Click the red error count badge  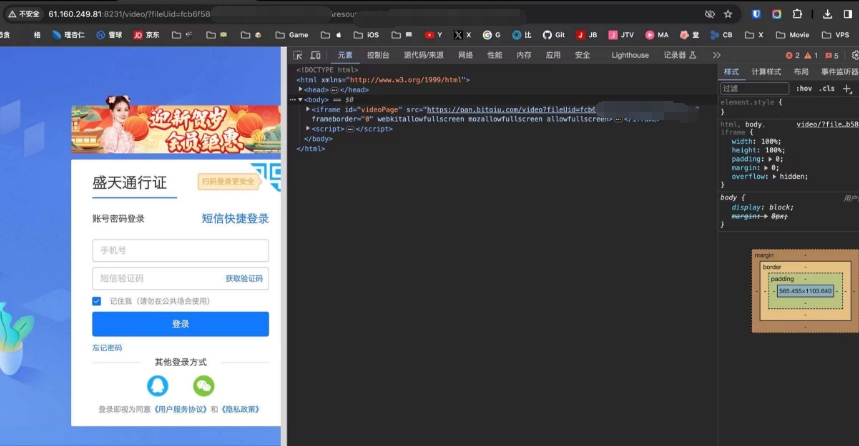793,55
